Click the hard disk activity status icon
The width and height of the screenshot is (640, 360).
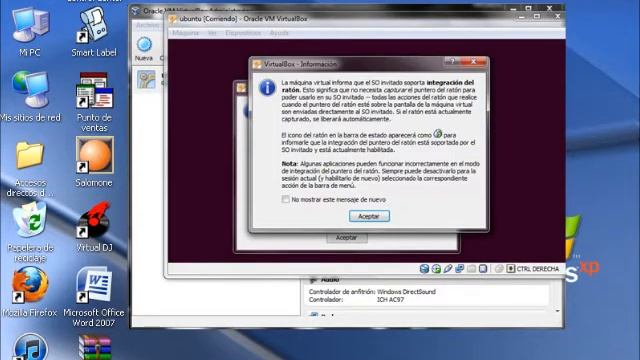pos(424,269)
